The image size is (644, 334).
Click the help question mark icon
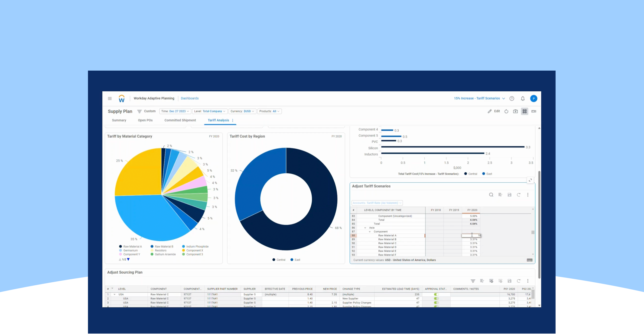512,99
